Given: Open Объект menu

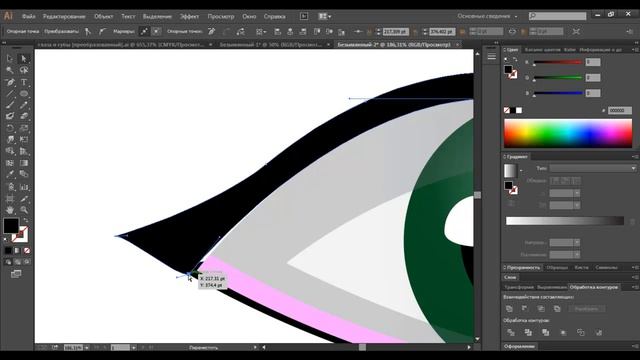Looking at the screenshot, I should click(103, 16).
